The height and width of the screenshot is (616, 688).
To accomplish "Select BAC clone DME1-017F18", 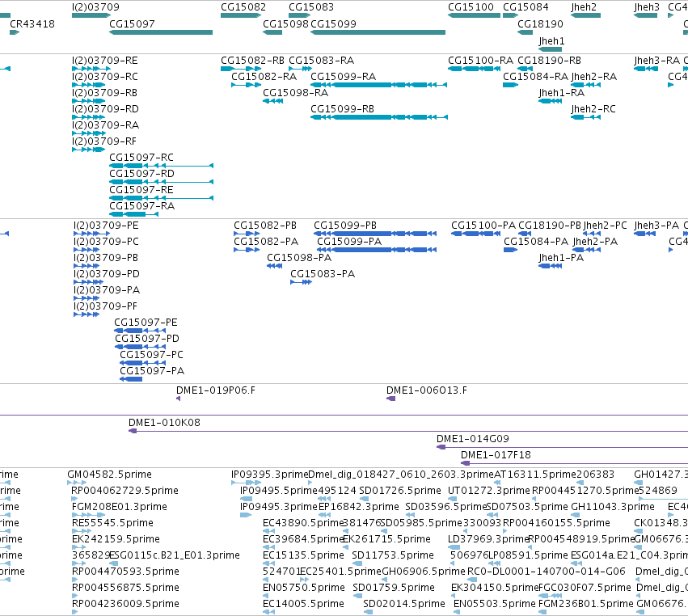I will click(574, 463).
